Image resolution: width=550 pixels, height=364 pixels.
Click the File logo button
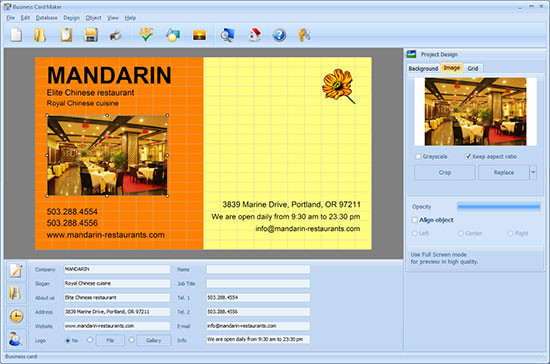(110, 340)
